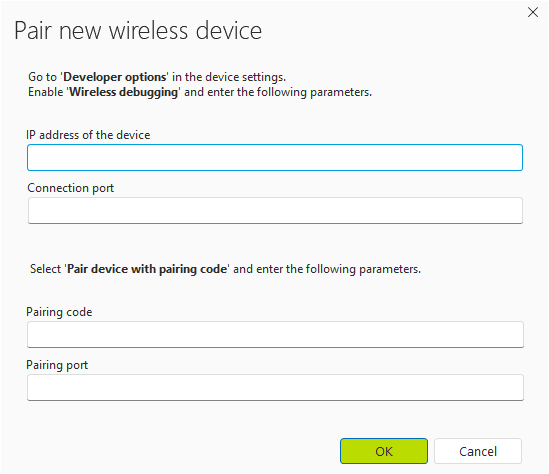The image size is (549, 474).
Task: Click 'and enter the following parameters' after Wireless debugging
Action: 278,92
